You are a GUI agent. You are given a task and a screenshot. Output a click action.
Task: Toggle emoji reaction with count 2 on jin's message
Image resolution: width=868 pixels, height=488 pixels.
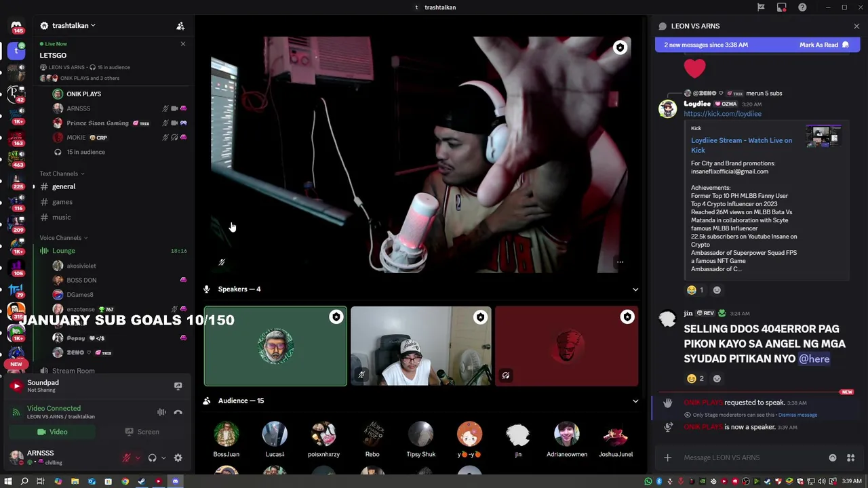click(x=695, y=379)
